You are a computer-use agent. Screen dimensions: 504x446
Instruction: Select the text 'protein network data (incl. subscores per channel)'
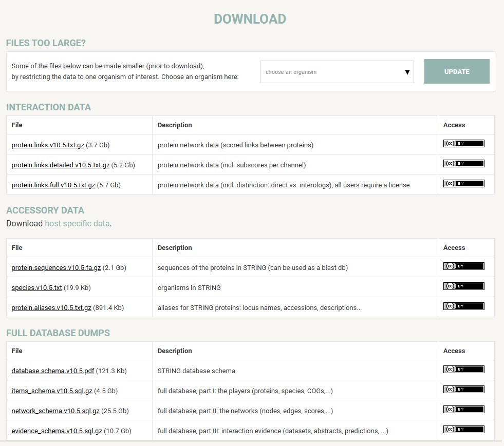231,165
